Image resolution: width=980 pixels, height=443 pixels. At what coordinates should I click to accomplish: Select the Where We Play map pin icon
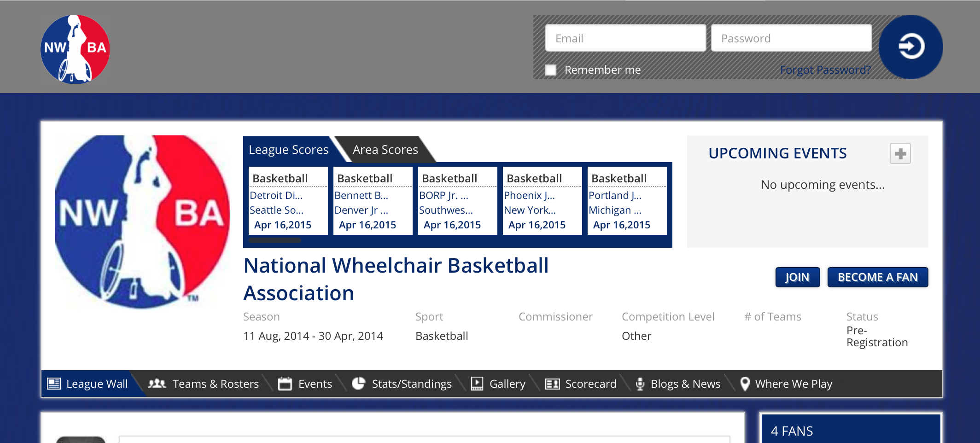click(x=744, y=384)
